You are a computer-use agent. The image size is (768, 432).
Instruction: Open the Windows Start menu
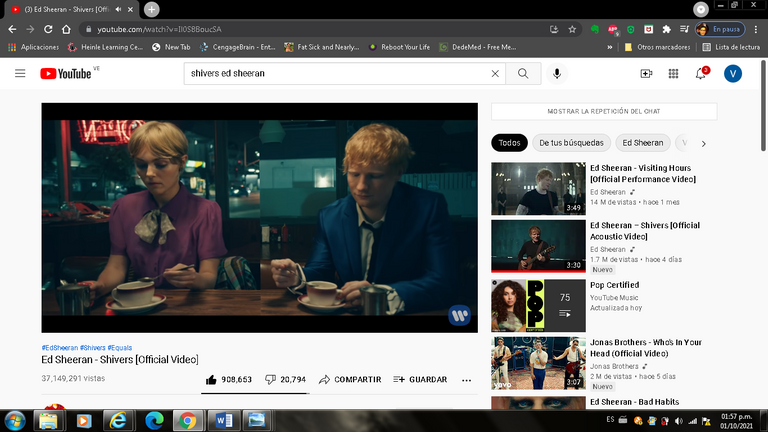[x=15, y=421]
